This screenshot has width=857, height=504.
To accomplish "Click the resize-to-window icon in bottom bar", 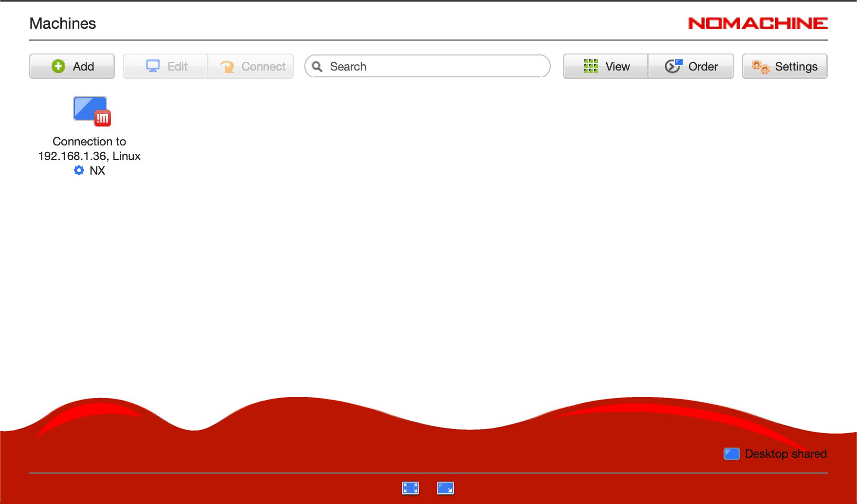I will click(446, 488).
